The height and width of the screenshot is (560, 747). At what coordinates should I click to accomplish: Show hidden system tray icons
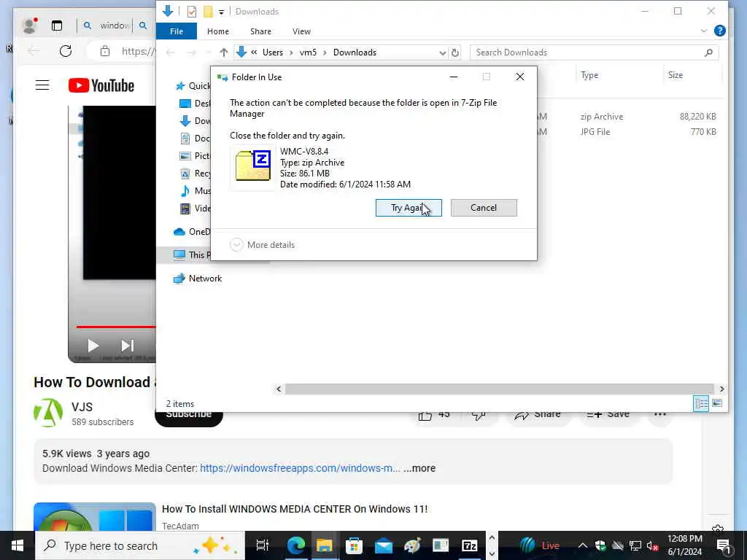pos(583,545)
